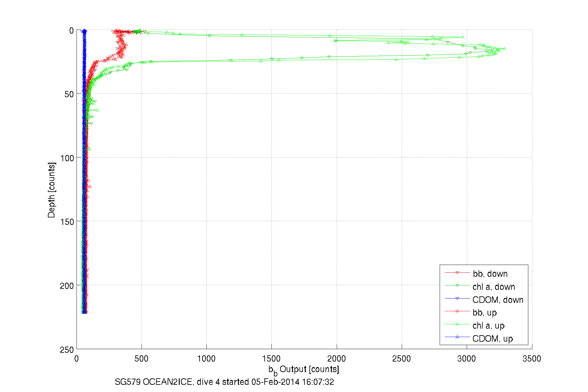
Task: Click the y-axis tick label 200
Action: [67, 286]
